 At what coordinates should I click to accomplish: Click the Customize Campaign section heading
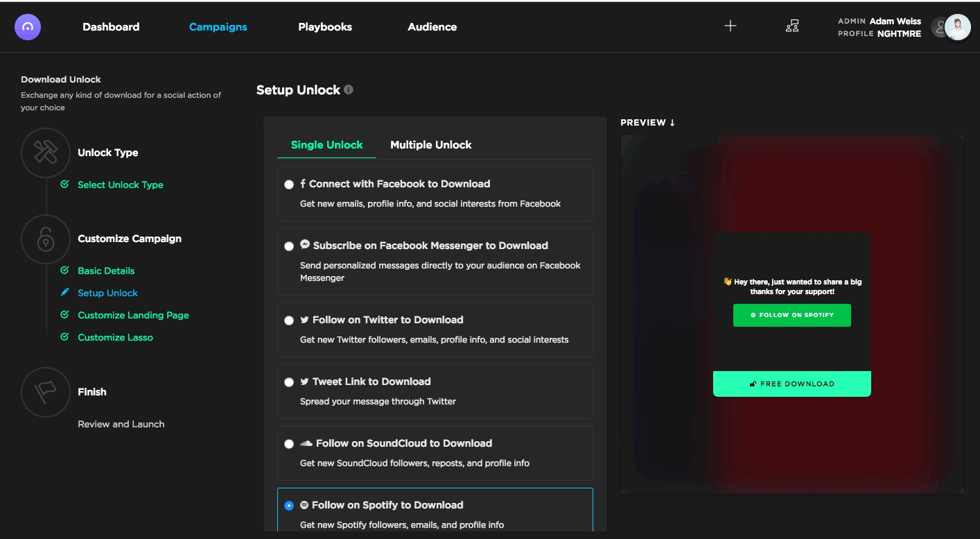pos(130,239)
